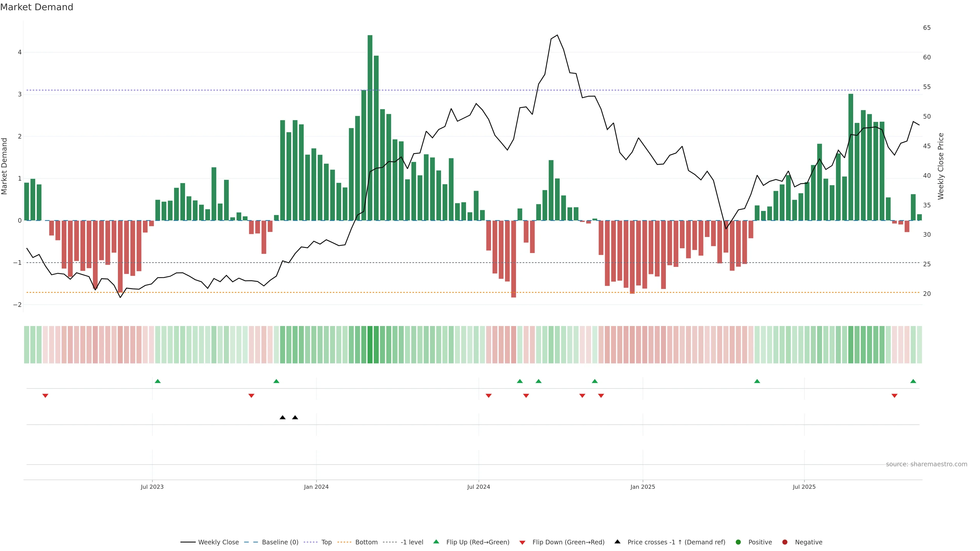
Task: Click the Jul 2025 x-axis label
Action: point(804,487)
